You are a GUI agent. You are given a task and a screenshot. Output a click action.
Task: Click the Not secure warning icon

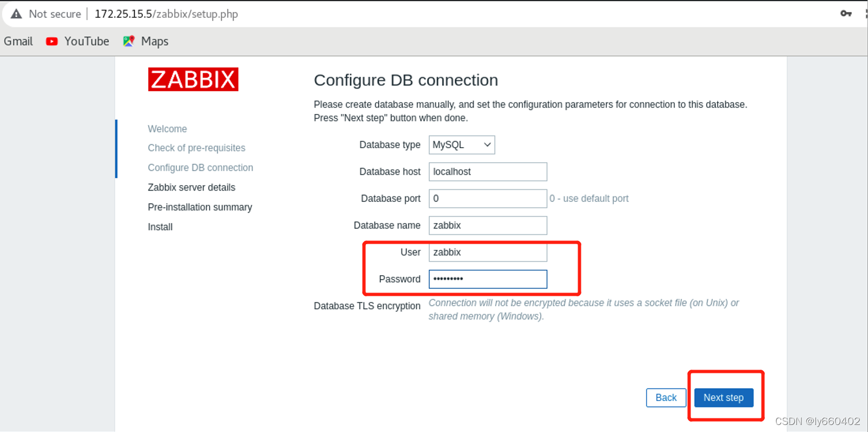(16, 14)
